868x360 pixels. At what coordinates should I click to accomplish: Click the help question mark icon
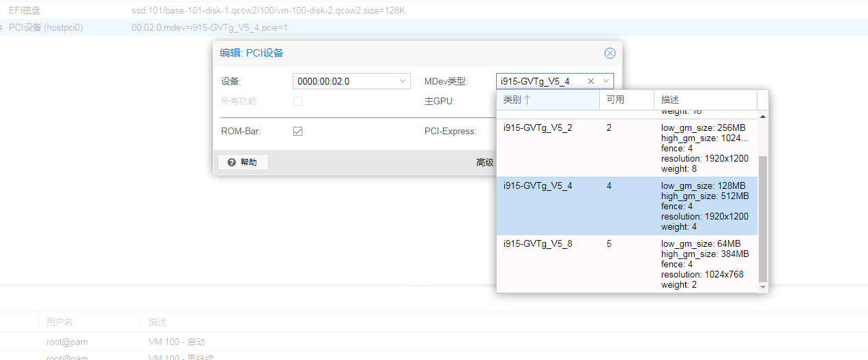point(232,162)
